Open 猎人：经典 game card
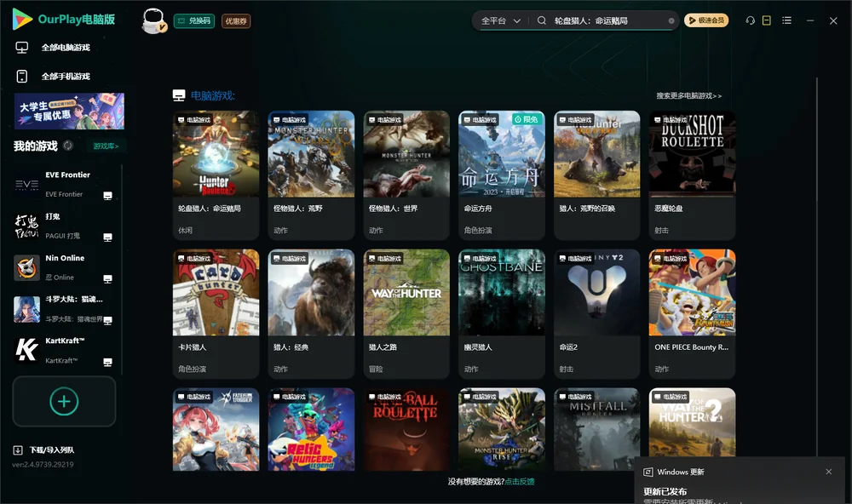This screenshot has height=504, width=852. 311,313
